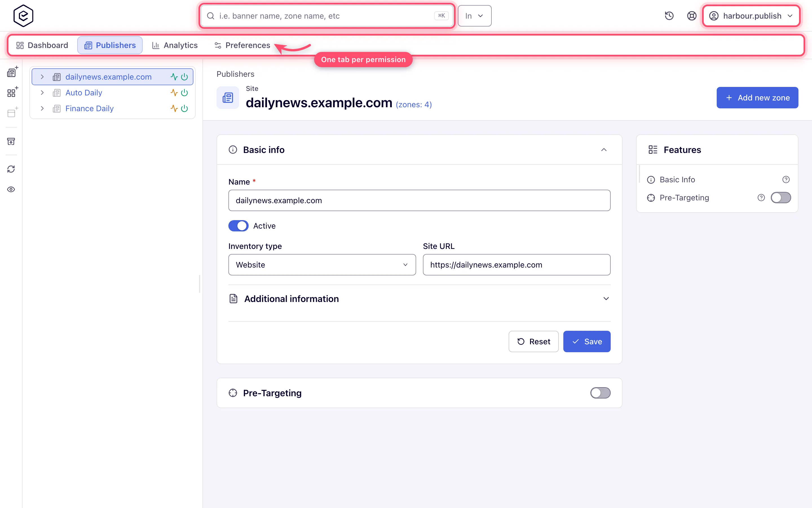Click Finance Daily activity pulse icon

point(174,109)
